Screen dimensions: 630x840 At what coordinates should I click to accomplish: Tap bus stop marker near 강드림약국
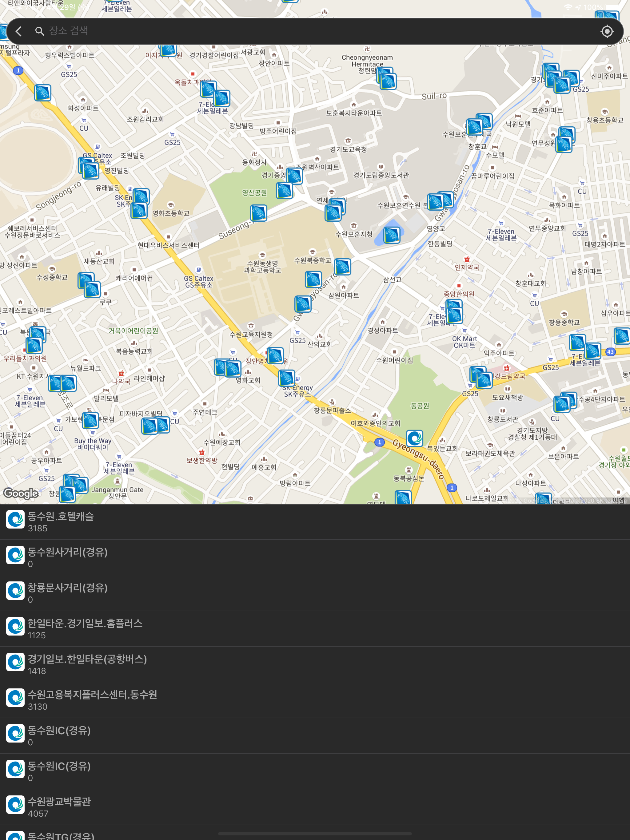point(484,380)
